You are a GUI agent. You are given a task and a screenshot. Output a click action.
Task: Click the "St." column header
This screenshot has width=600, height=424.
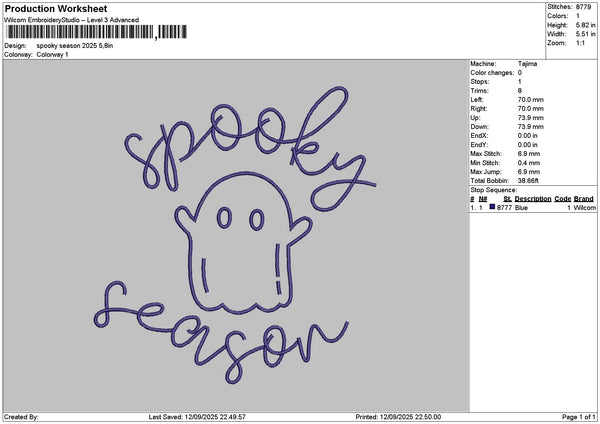(x=507, y=199)
